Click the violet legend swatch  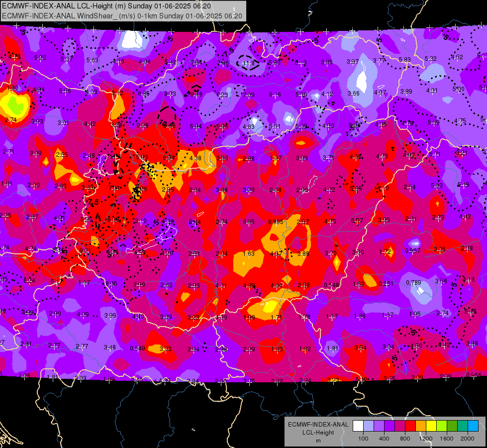390,426
